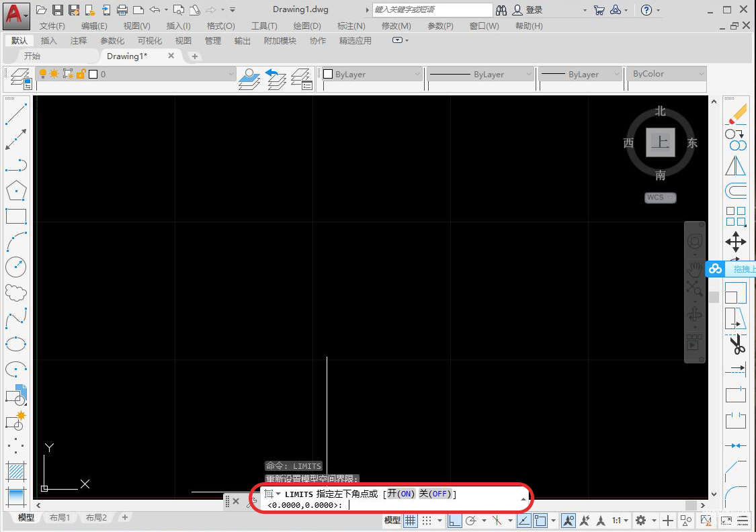Image resolution: width=756 pixels, height=532 pixels.
Task: Select the Hatch tool
Action: pos(16,472)
